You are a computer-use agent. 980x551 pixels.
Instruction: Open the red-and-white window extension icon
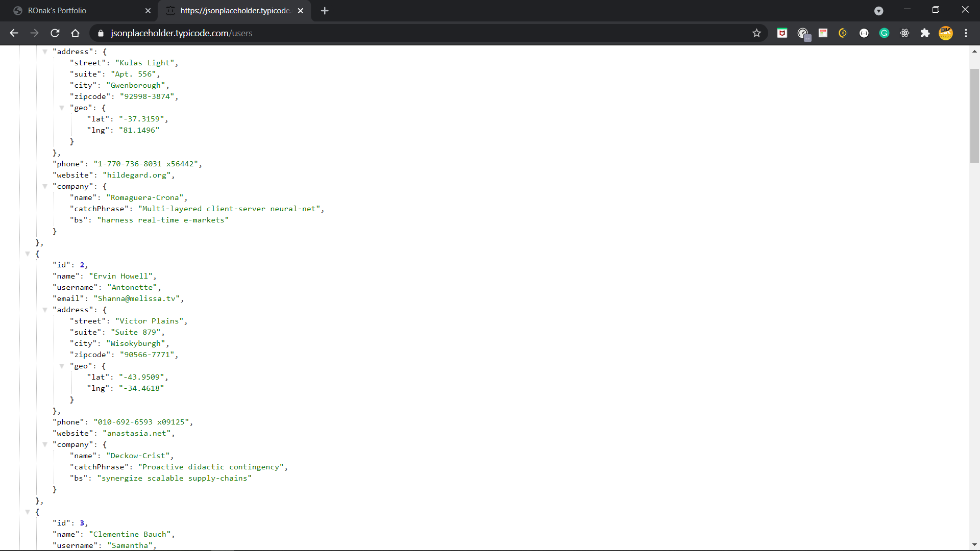coord(823,33)
